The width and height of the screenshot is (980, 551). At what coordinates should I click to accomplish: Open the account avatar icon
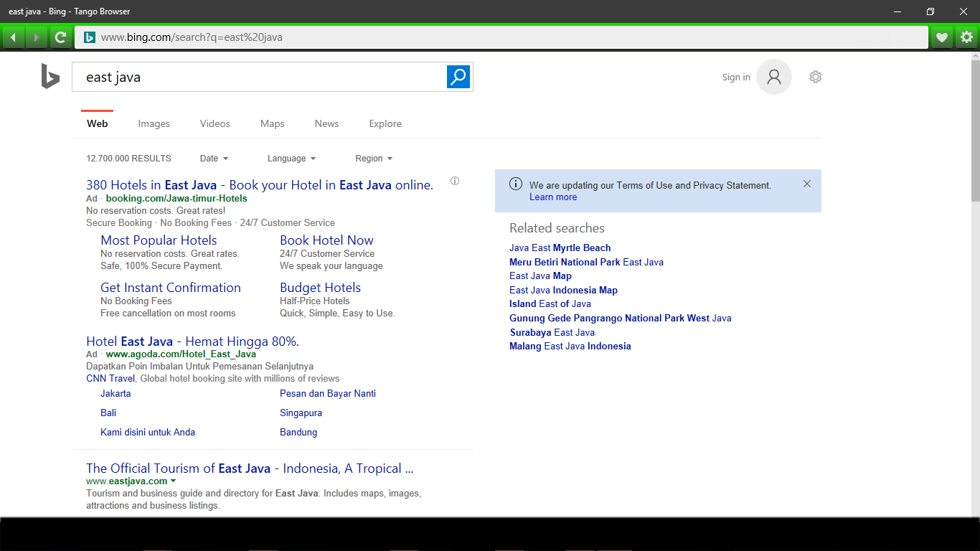774,77
